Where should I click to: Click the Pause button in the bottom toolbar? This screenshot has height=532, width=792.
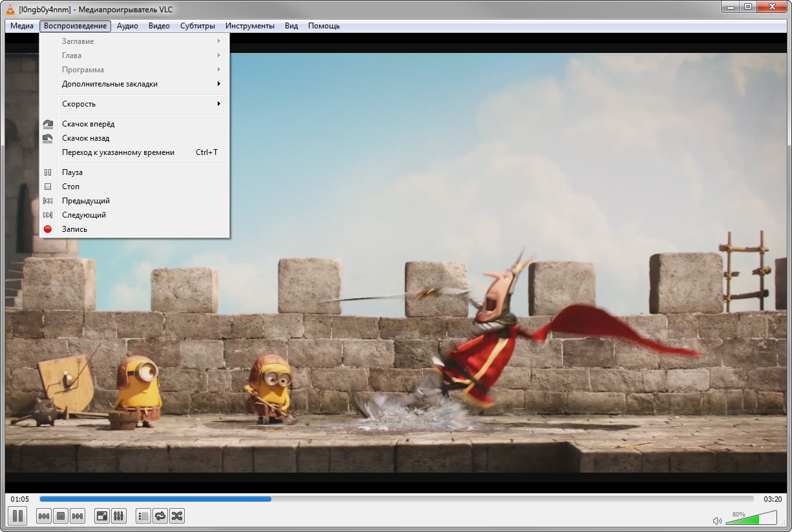point(18,516)
